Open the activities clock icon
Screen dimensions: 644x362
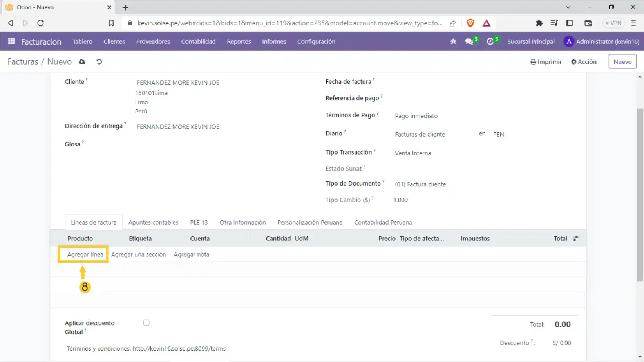pyautogui.click(x=490, y=41)
